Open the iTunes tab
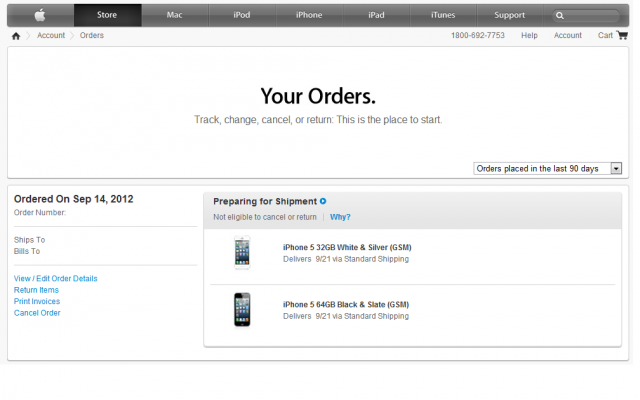The image size is (640, 400). pyautogui.click(x=443, y=15)
